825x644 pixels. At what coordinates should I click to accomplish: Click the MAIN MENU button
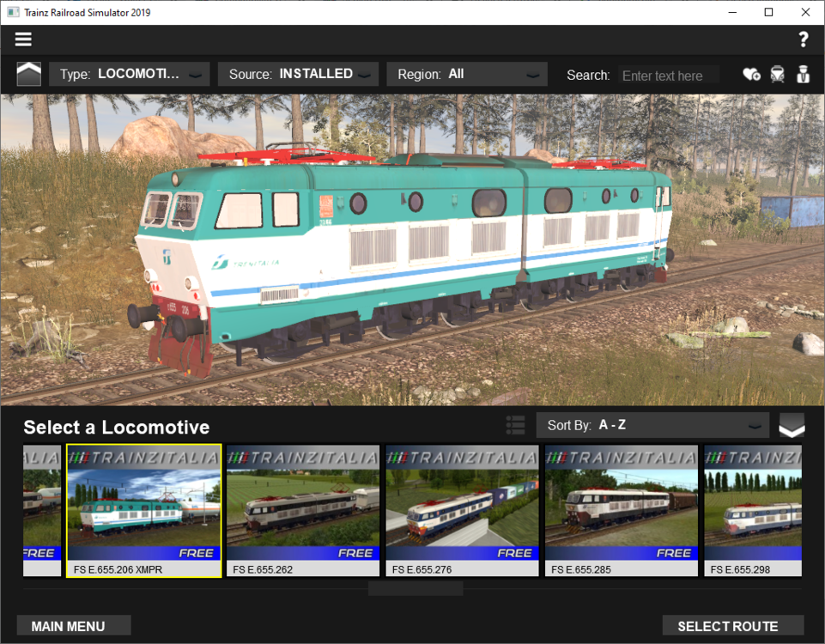point(74,626)
